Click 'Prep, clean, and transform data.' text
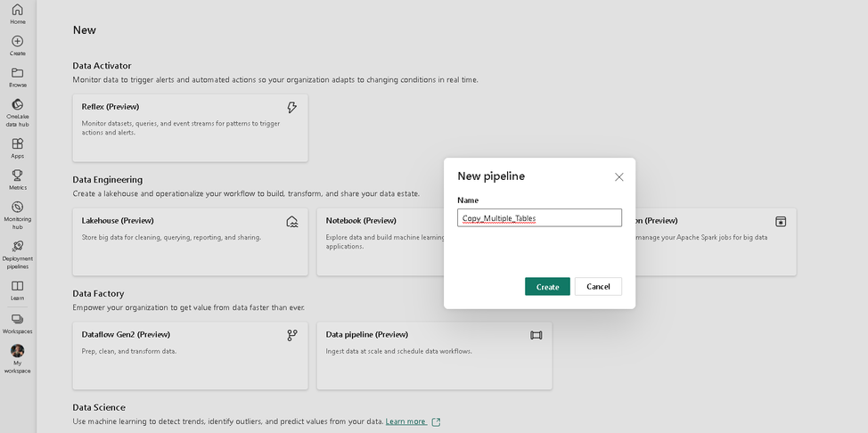 click(x=129, y=351)
